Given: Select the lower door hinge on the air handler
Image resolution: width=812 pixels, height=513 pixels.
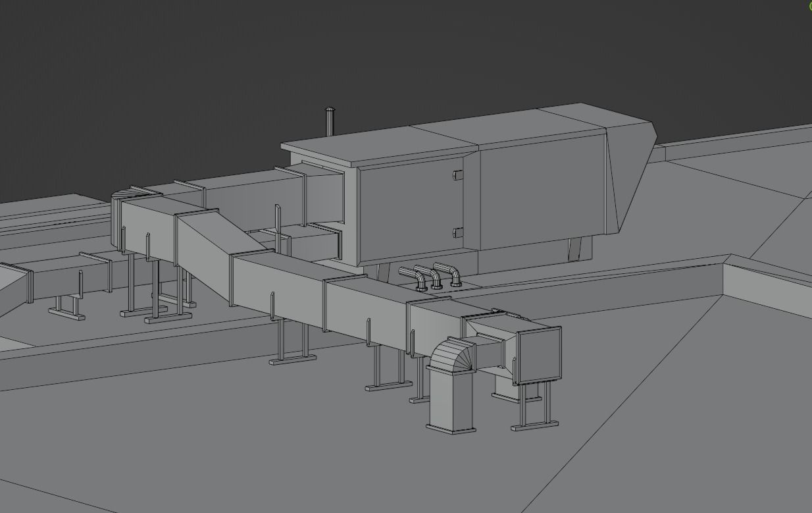Looking at the screenshot, I should tap(458, 232).
